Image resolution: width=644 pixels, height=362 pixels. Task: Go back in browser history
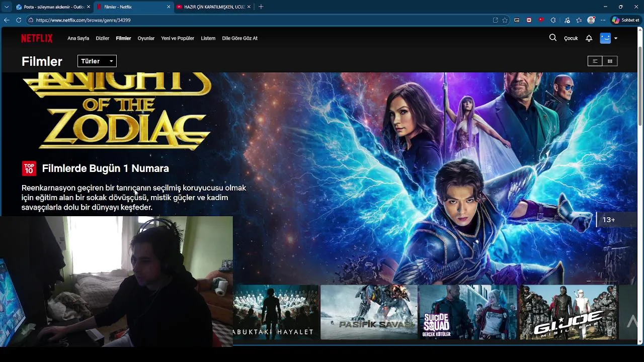tap(7, 20)
